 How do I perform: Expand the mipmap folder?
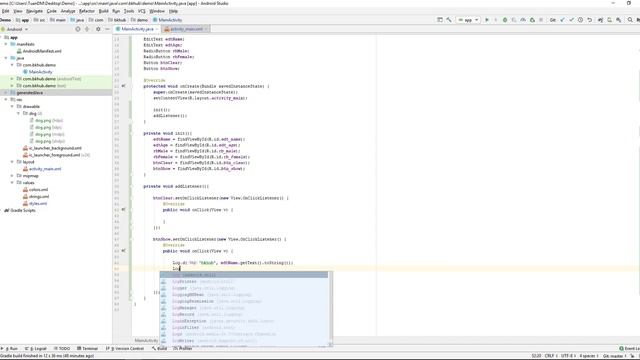click(12, 176)
